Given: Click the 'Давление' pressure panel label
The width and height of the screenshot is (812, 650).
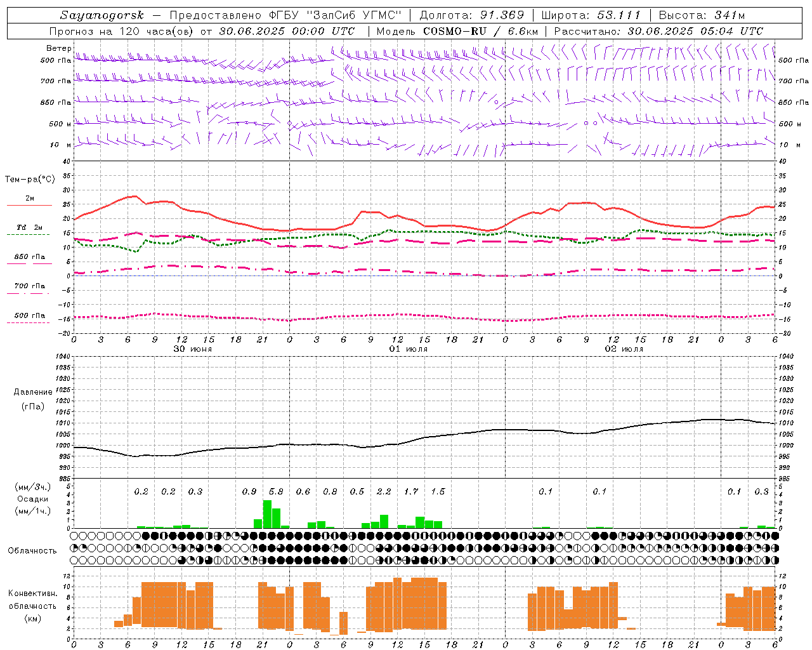Looking at the screenshot, I should coord(33,392).
